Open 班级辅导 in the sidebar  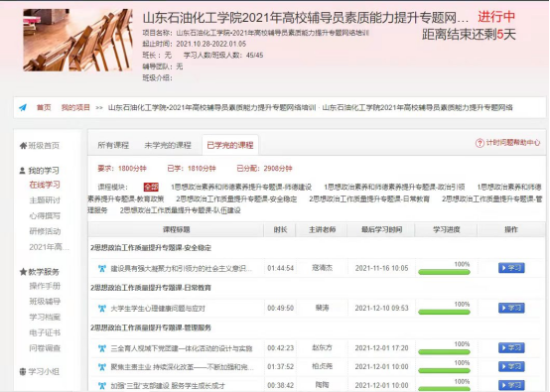click(x=45, y=301)
